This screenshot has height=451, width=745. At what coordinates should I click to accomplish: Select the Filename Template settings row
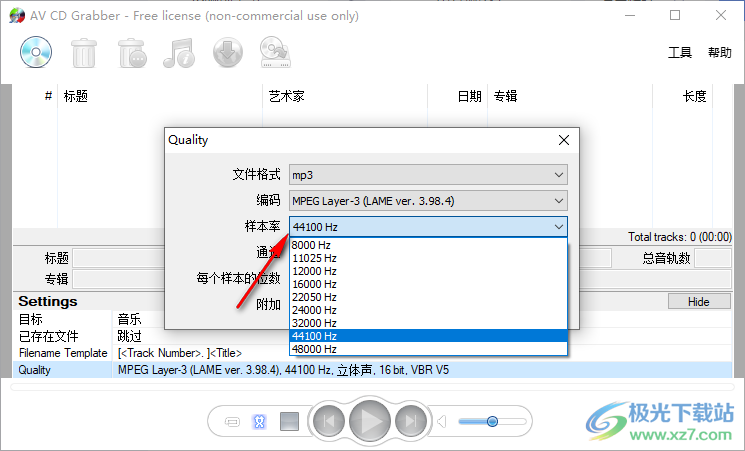pyautogui.click(x=372, y=353)
